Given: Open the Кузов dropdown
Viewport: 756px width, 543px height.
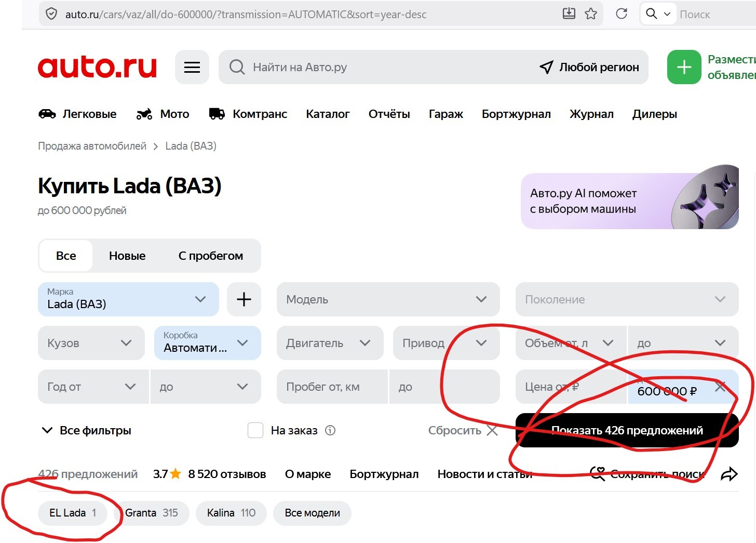Looking at the screenshot, I should pos(91,343).
